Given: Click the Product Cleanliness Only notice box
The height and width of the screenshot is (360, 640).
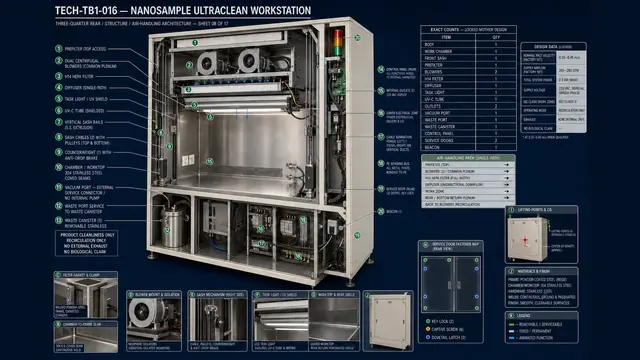Looking at the screenshot, I should point(86,243).
